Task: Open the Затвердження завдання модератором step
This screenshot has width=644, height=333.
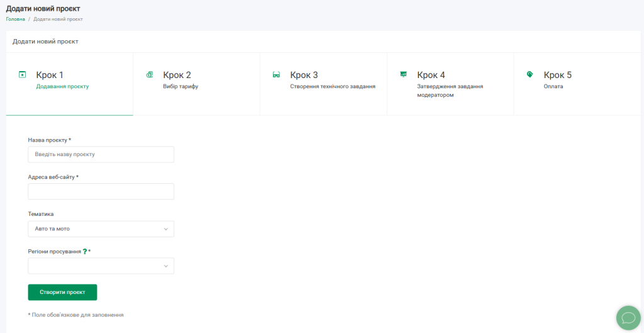Action: pyautogui.click(x=450, y=86)
